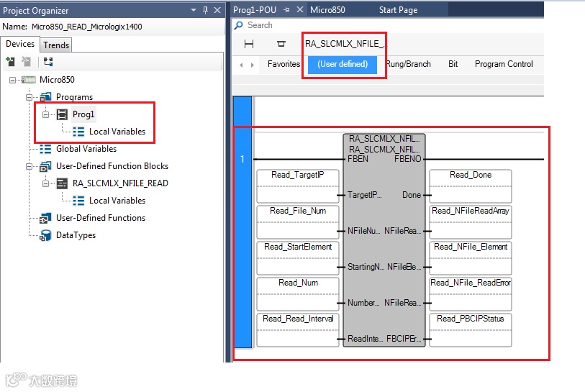Select Prog1 label in project tree
This screenshot has height=392, width=585.
pyautogui.click(x=83, y=114)
